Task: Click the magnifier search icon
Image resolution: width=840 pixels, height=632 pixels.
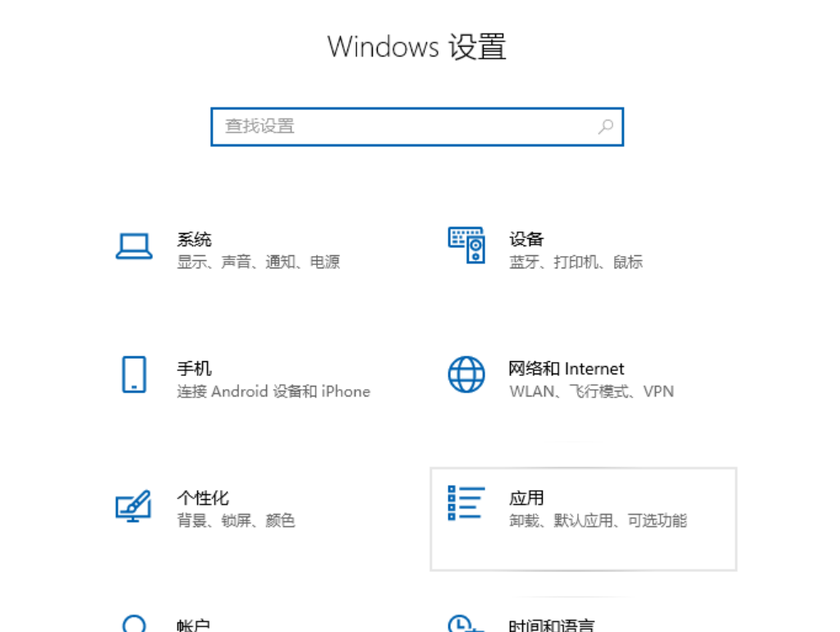Action: 606,127
